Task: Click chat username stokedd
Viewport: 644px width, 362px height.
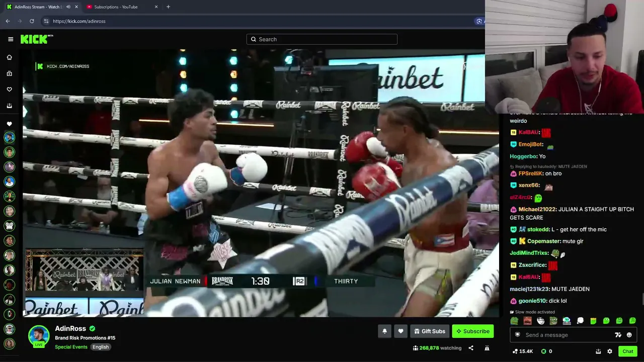Action: (538, 230)
